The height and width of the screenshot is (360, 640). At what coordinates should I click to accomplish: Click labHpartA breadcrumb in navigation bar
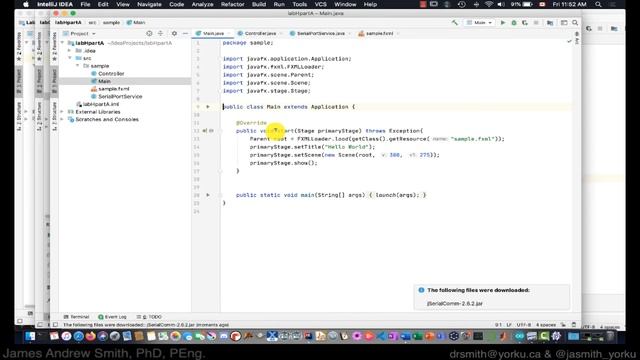tap(68, 23)
